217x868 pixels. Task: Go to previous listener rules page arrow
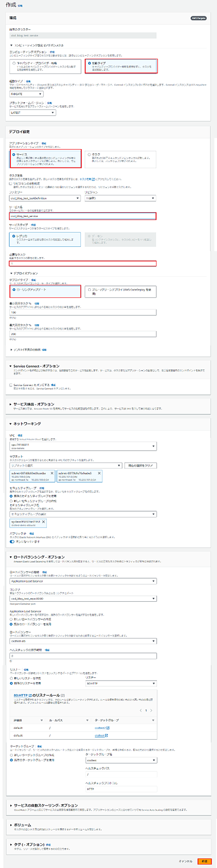[x=141, y=710]
